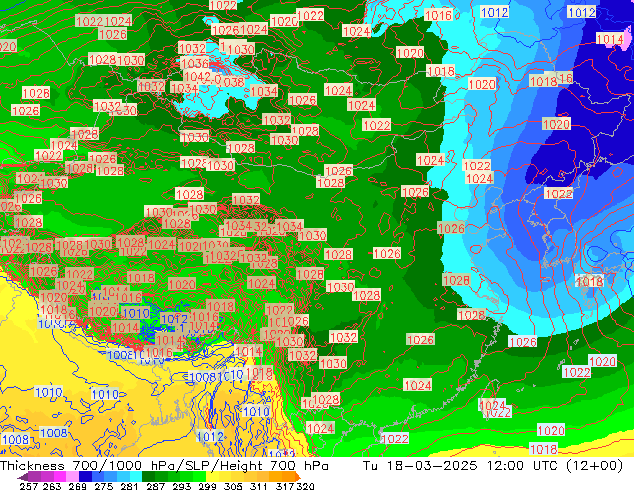Click the 1038 isobar label

click(x=233, y=82)
